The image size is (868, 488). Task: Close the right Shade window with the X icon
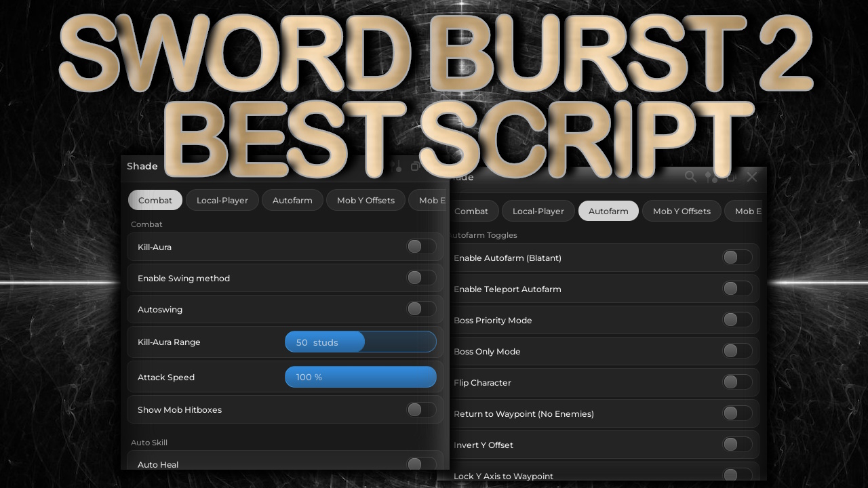(751, 177)
